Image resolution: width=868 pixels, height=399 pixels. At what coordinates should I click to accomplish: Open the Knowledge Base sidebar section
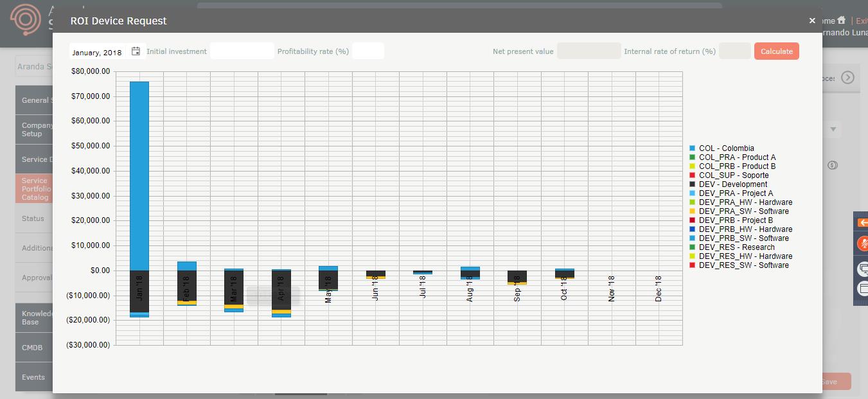tap(34, 317)
